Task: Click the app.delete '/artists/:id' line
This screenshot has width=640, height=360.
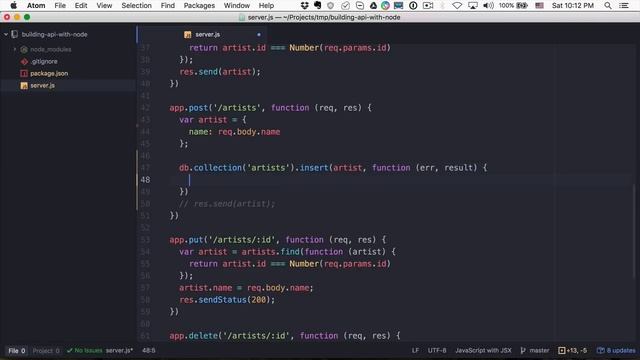Action: click(x=285, y=336)
